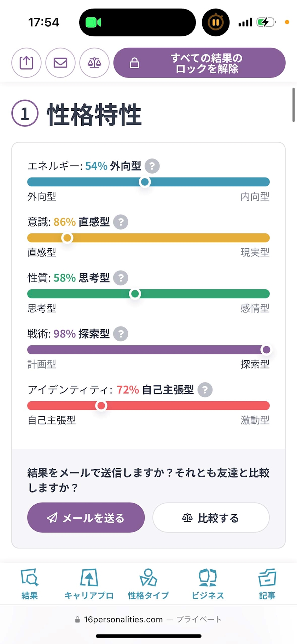
Task: Open the 性格タイプ tab
Action: pyautogui.click(x=148, y=584)
